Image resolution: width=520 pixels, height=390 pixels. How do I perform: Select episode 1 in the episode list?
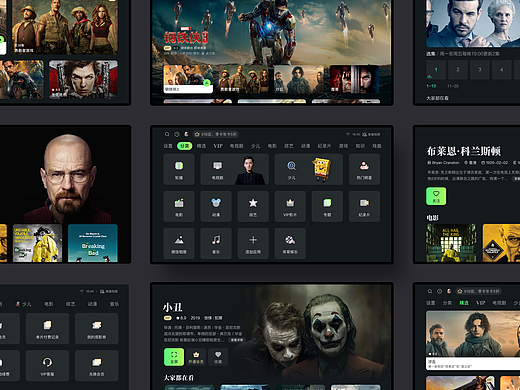coord(436,70)
